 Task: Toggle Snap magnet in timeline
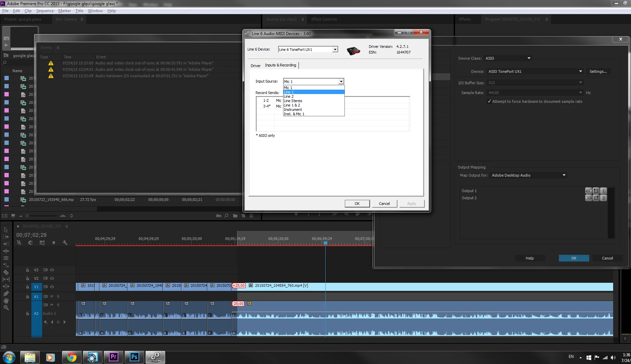point(30,243)
